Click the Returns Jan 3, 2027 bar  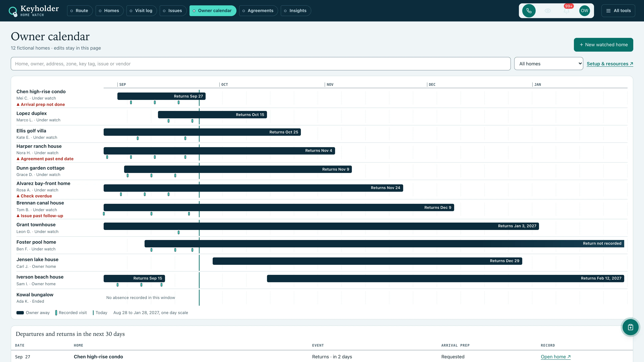(x=321, y=226)
